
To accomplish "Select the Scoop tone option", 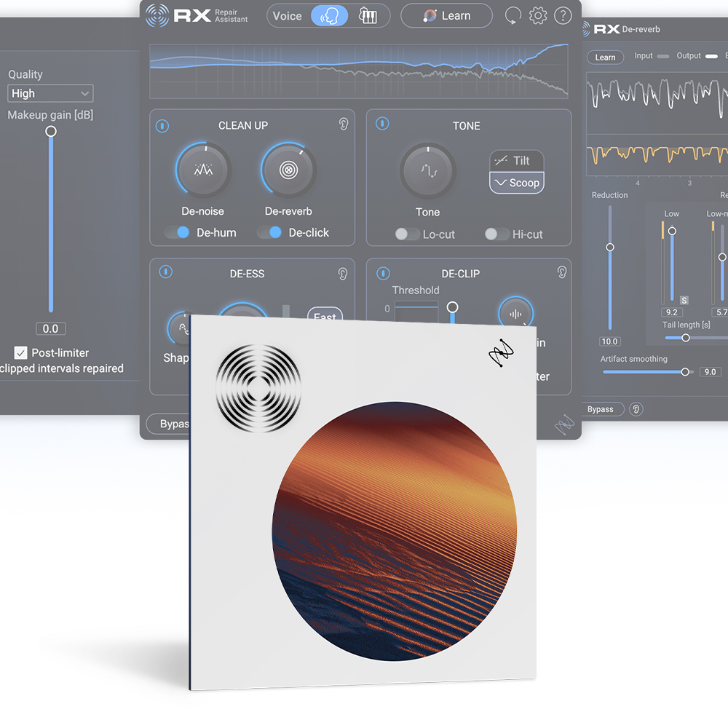I will pyautogui.click(x=516, y=183).
